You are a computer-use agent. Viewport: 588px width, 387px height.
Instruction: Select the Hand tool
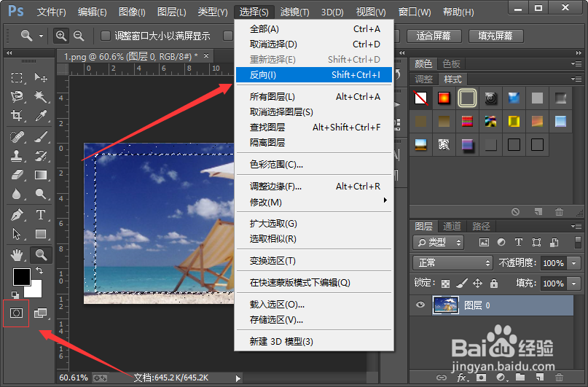pyautogui.click(x=17, y=255)
